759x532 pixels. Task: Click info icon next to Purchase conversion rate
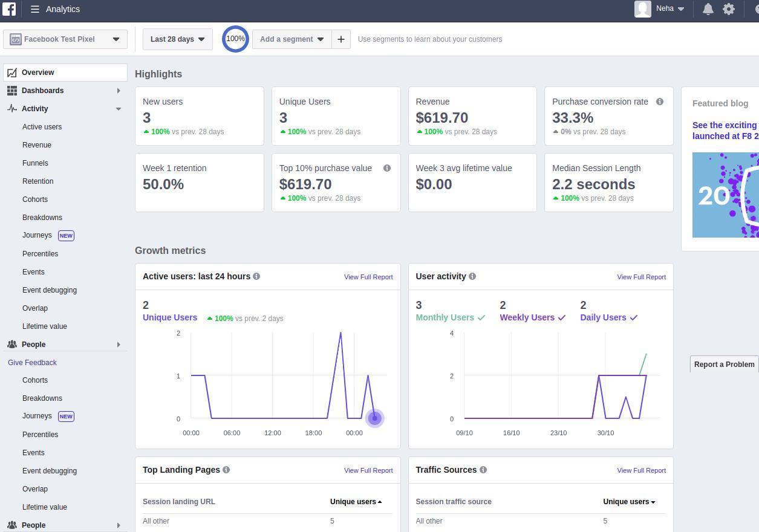(660, 102)
